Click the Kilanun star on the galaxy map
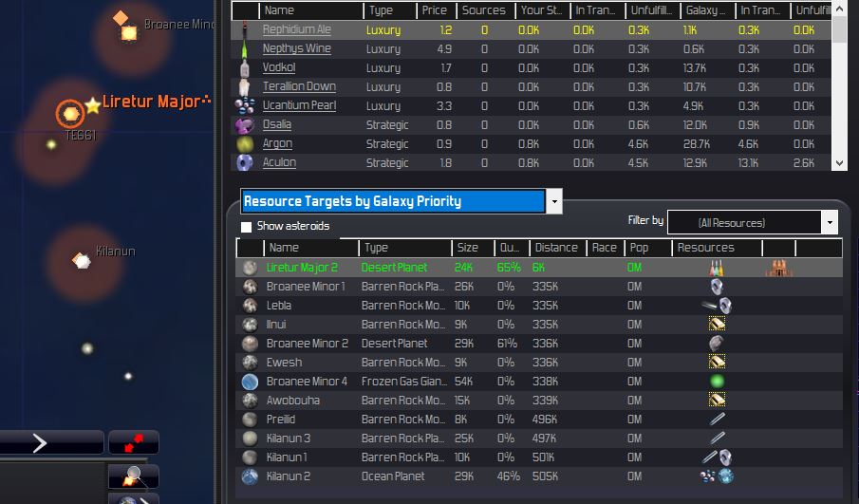This screenshot has height=504, width=859. [82, 261]
